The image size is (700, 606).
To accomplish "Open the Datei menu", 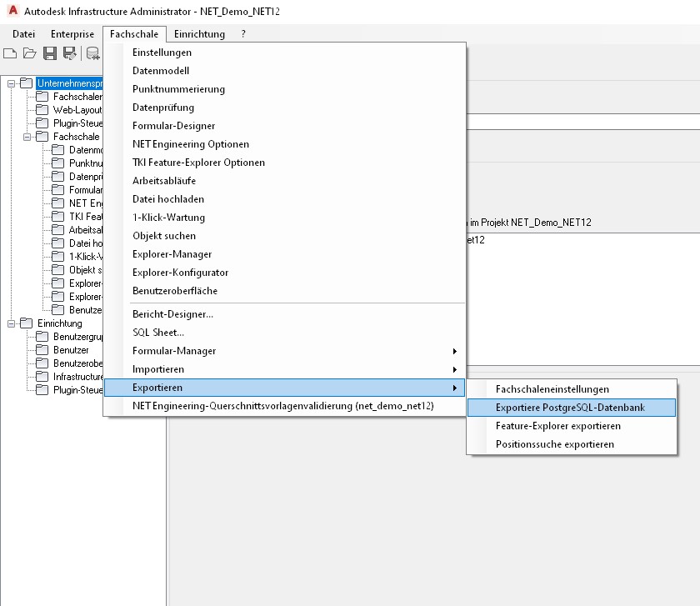I will point(23,34).
